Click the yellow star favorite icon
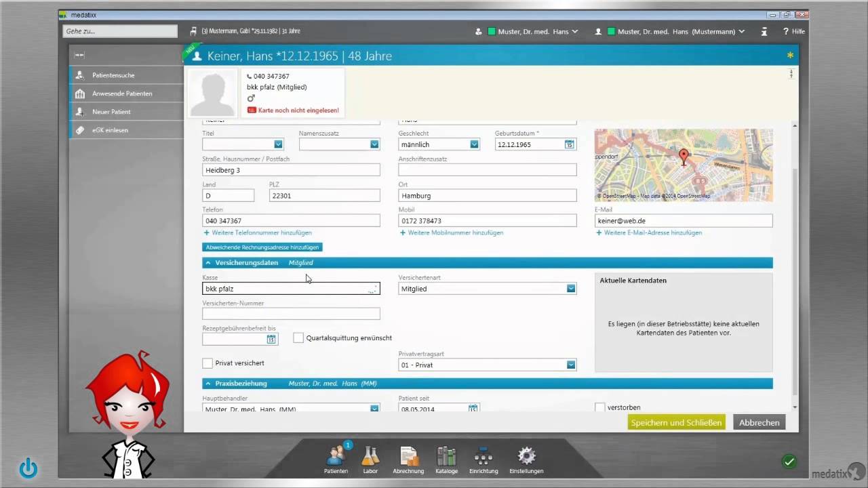This screenshot has height=488, width=868. point(790,56)
